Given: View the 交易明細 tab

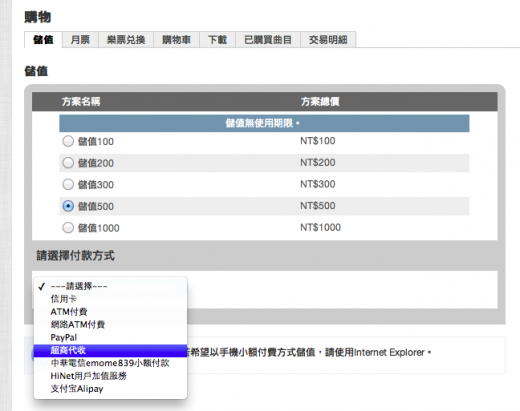Looking at the screenshot, I should pos(328,40).
